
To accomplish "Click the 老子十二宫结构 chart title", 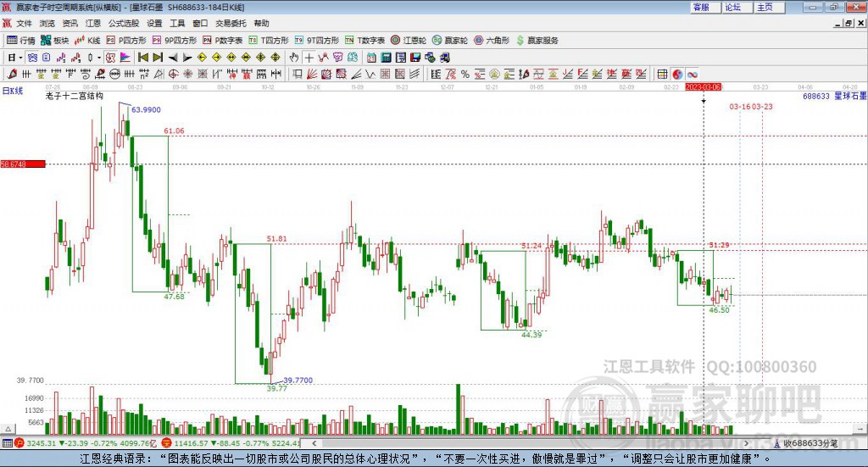I will (x=75, y=96).
